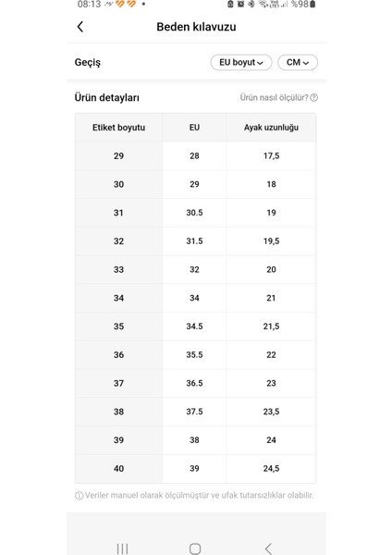This screenshot has height=555, width=392.
Task: Tap the row with label size 29
Action: coord(195,155)
